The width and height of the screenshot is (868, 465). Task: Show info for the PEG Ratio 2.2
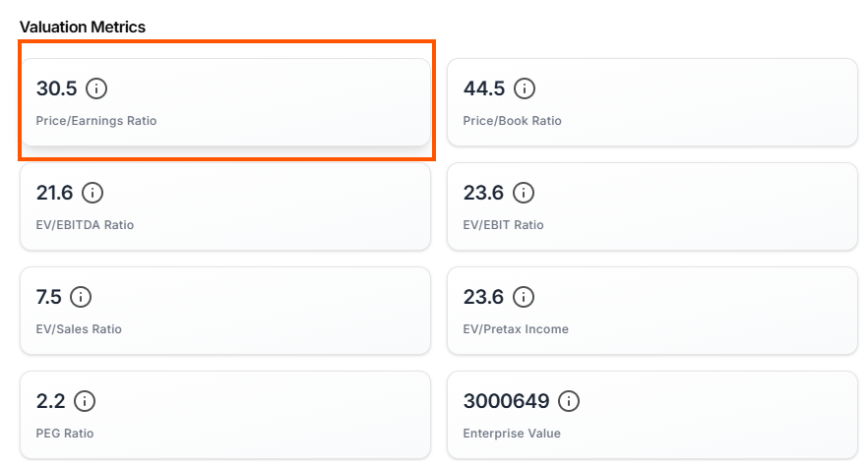click(x=85, y=401)
